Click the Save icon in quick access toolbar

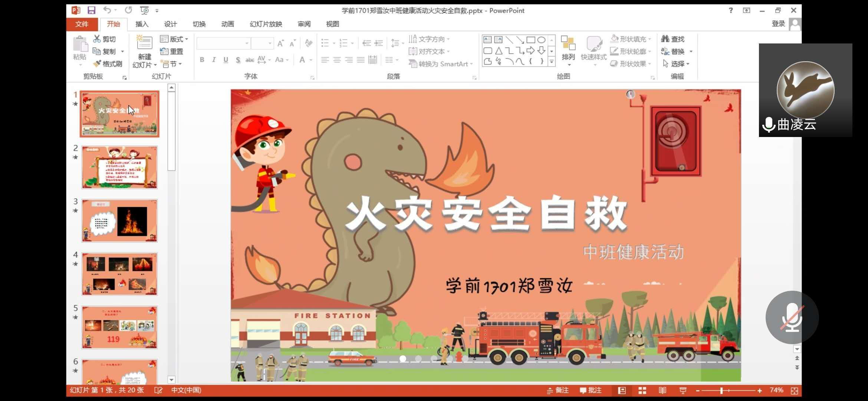click(91, 10)
